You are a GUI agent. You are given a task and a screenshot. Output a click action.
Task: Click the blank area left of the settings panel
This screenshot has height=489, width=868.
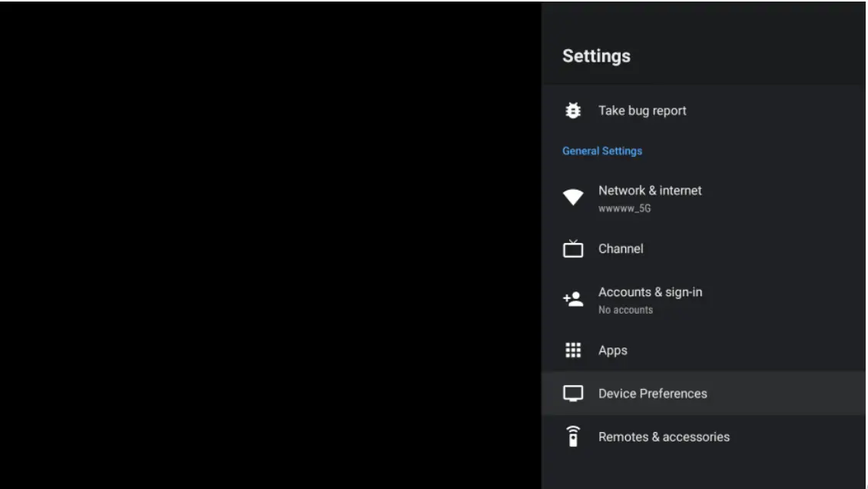269,244
